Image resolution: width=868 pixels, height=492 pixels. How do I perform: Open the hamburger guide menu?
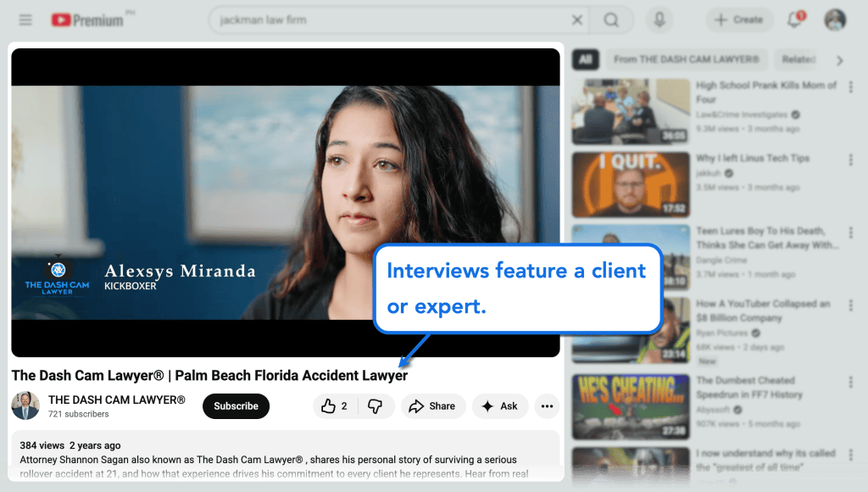pos(25,20)
